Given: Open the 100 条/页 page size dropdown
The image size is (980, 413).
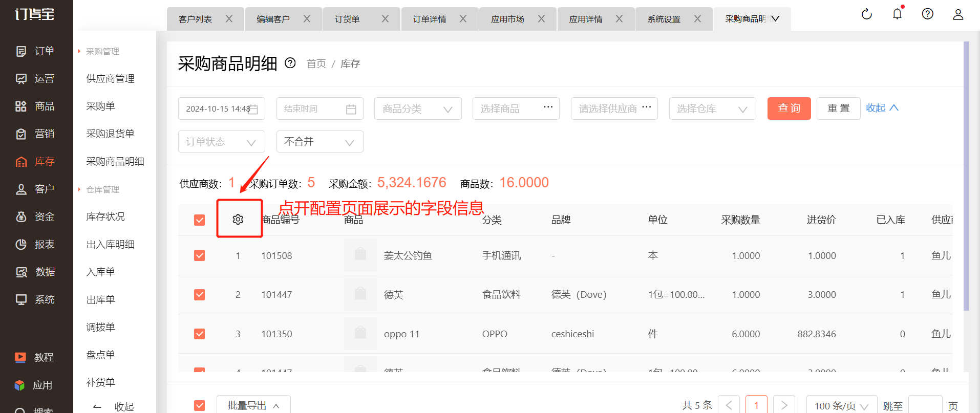Looking at the screenshot, I should (841, 406).
